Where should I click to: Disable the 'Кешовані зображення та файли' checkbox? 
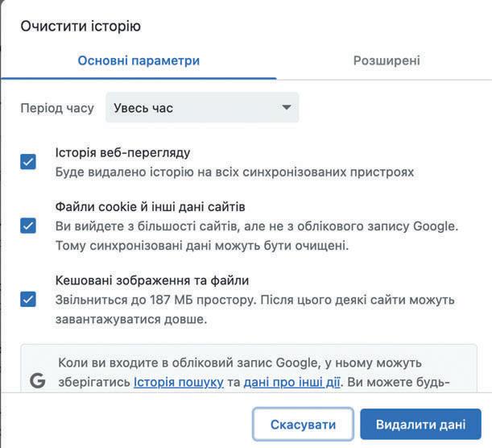28,300
